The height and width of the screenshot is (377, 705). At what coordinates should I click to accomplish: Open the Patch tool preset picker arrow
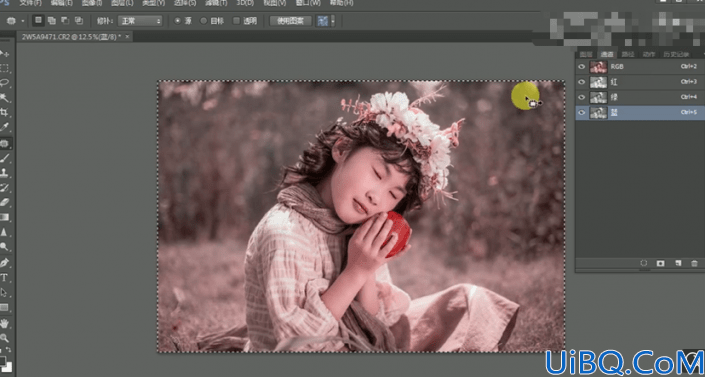point(23,21)
